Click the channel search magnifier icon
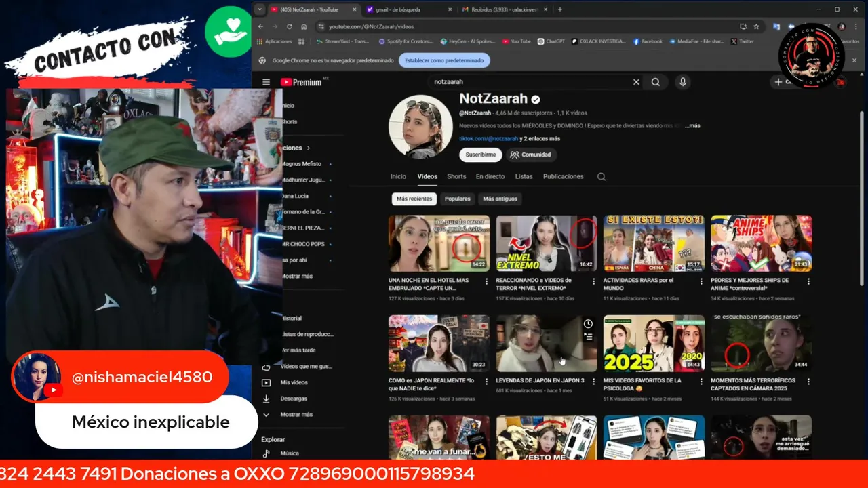This screenshot has width=868, height=488. 601,176
